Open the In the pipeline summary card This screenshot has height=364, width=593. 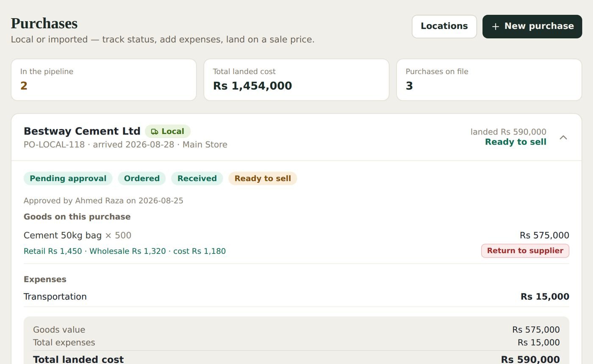[x=104, y=80]
